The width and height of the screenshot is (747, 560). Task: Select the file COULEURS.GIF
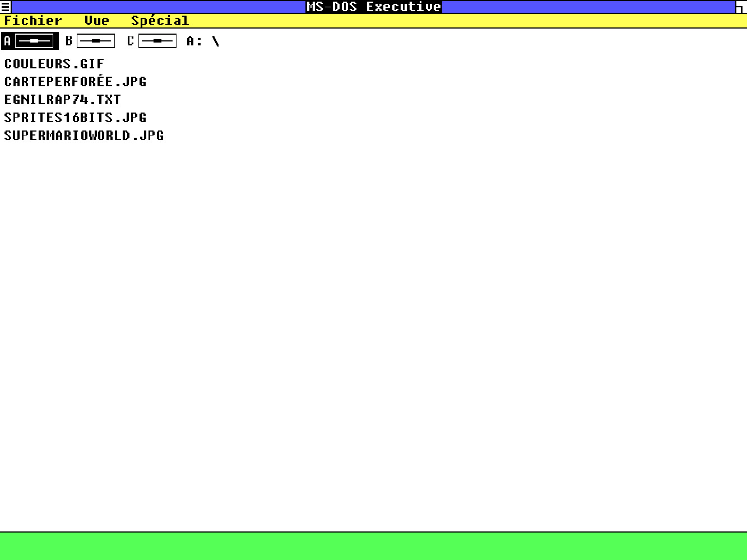point(54,64)
